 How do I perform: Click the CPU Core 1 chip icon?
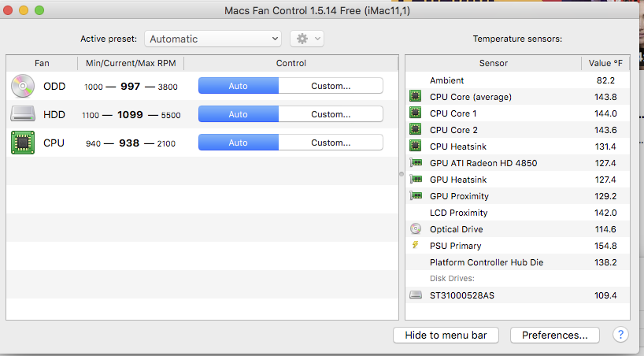(x=415, y=113)
